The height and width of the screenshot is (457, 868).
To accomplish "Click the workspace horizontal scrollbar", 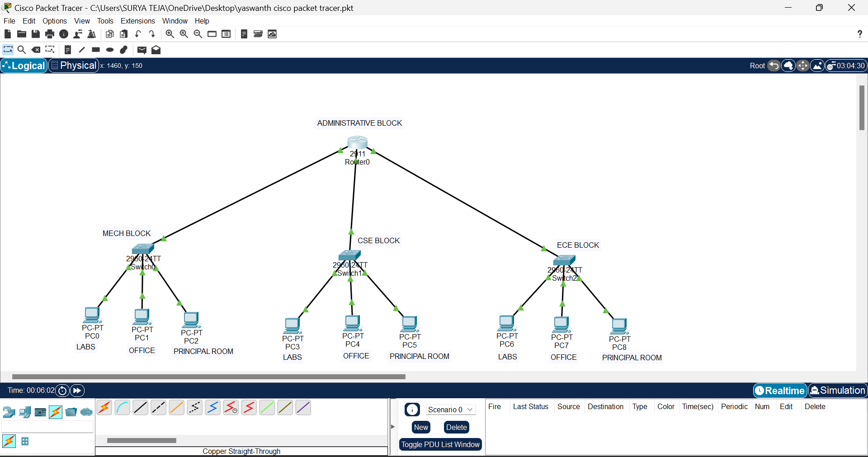I will [208, 377].
